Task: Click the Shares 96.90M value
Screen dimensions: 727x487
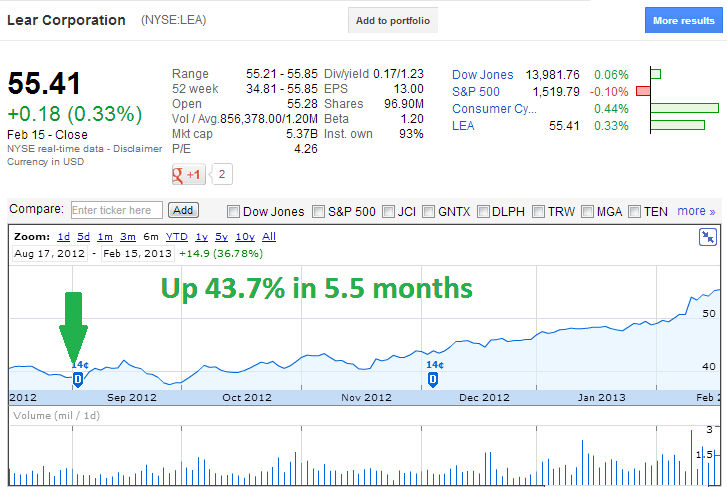Action: 404,104
